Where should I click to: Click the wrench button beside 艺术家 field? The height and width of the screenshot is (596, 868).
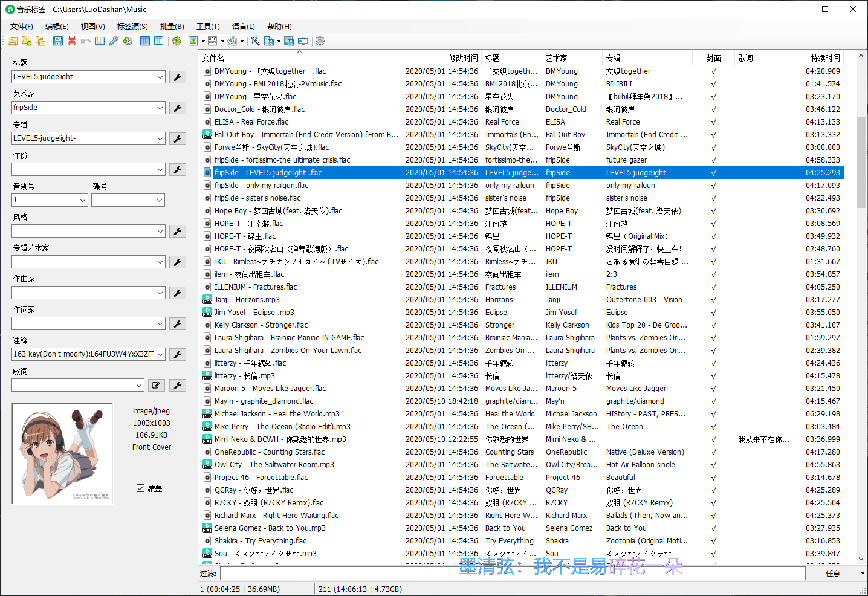[x=178, y=108]
